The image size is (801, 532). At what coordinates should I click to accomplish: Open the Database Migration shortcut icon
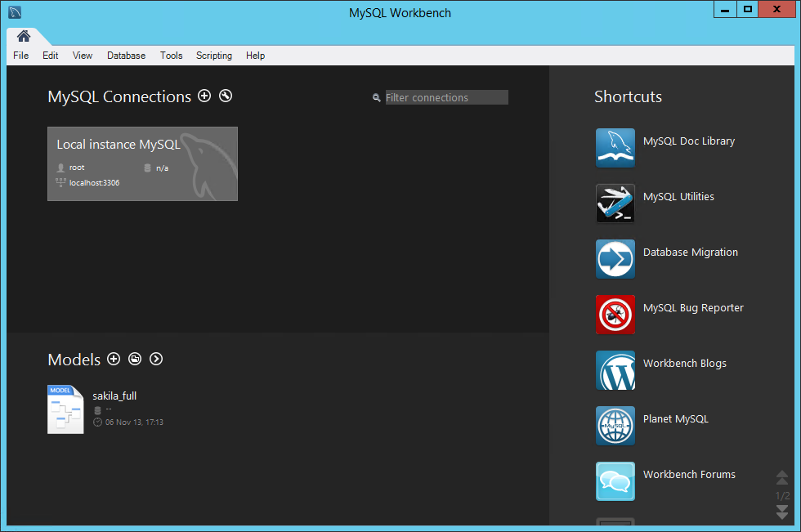[x=615, y=259]
